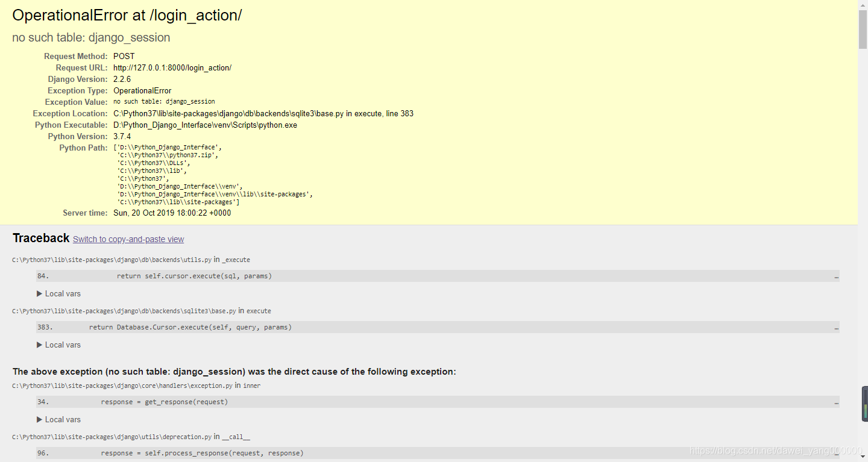The image size is (868, 462).
Task: Expand context ellipsis on line 84
Action: pos(836,276)
